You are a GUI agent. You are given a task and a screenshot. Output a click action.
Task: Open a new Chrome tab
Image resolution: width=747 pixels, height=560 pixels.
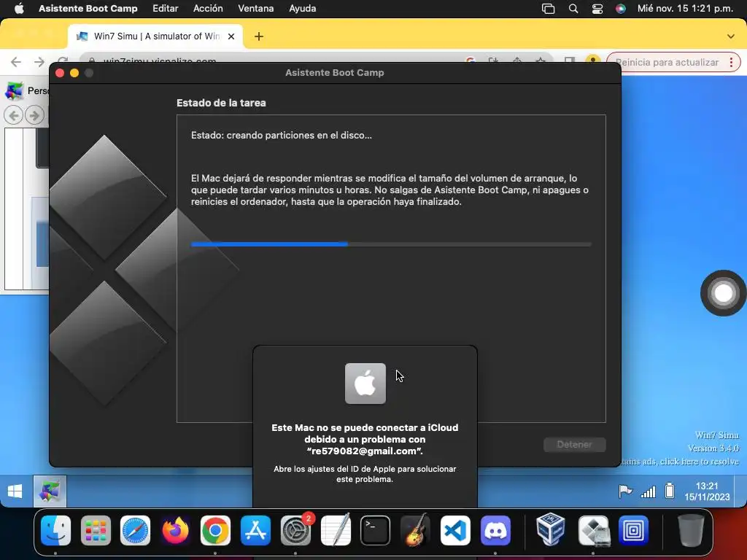pyautogui.click(x=259, y=36)
